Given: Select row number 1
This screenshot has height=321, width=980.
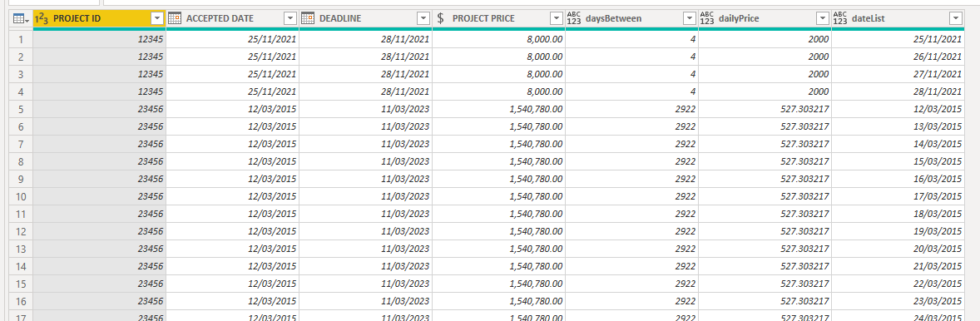Looking at the screenshot, I should pyautogui.click(x=21, y=39).
